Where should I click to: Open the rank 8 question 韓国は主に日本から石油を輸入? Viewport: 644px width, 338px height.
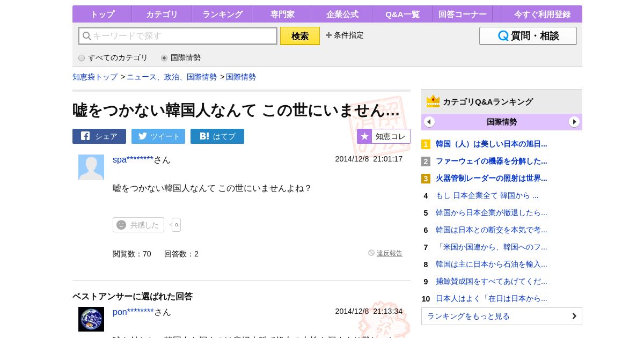click(x=492, y=264)
